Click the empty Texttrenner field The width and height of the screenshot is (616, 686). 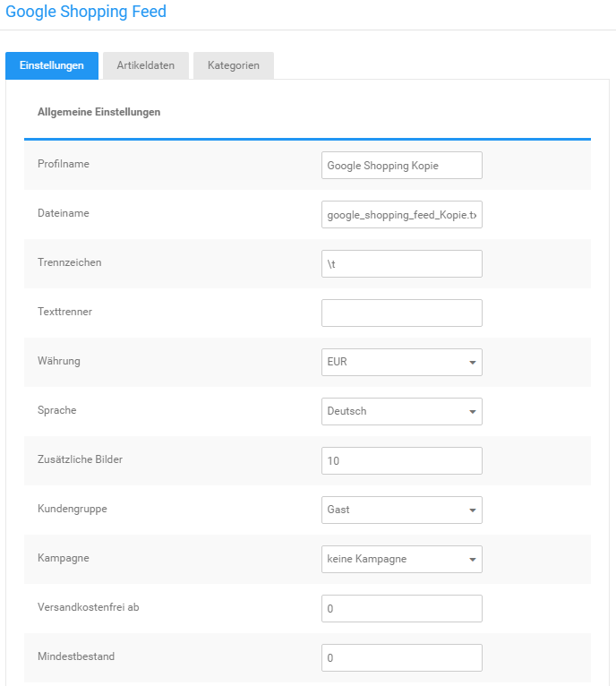click(402, 313)
